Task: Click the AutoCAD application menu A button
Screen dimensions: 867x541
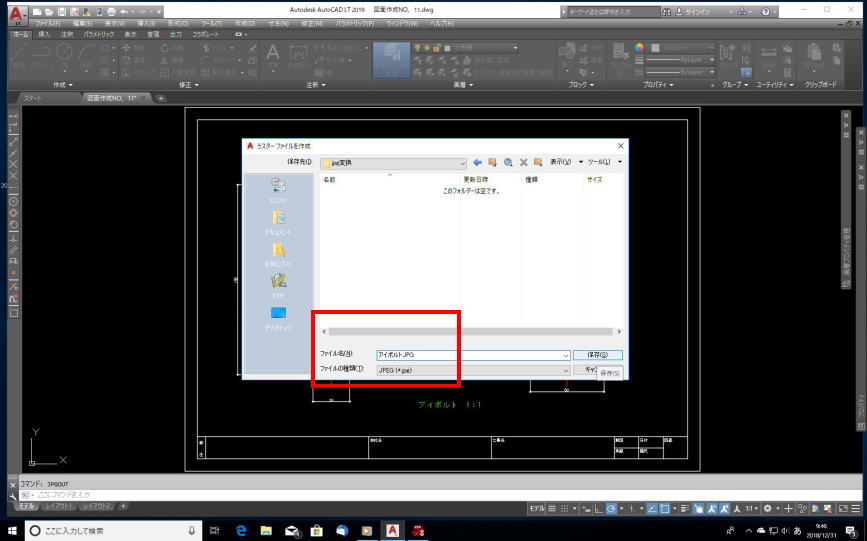Action: pos(18,14)
